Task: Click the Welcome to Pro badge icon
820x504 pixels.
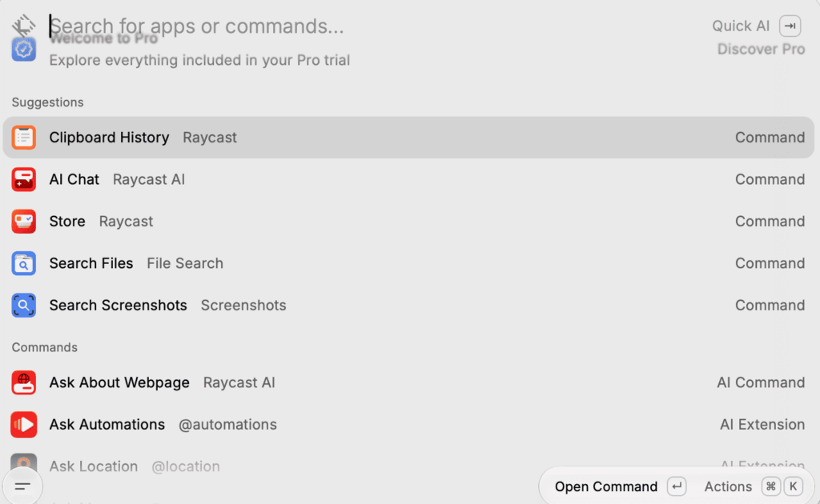Action: (23, 49)
